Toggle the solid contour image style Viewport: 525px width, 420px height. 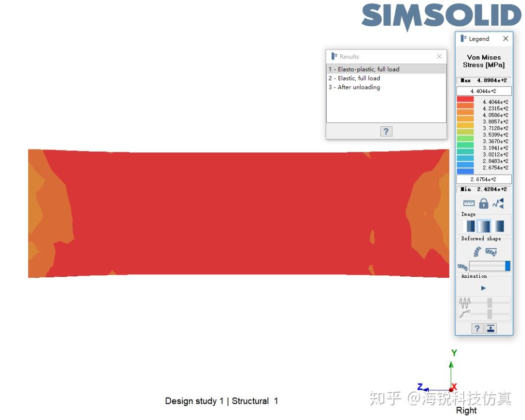pyautogui.click(x=470, y=225)
